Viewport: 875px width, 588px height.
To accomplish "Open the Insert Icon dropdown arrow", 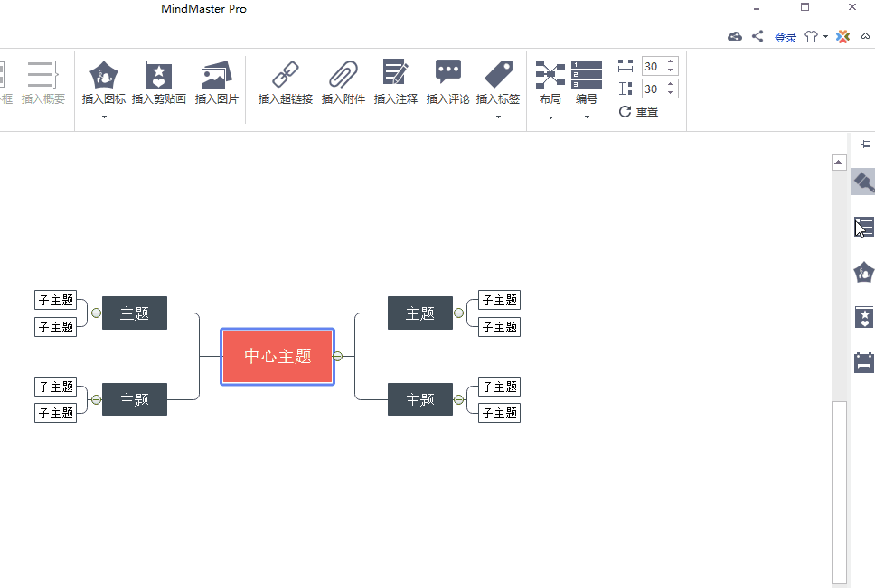I will click(104, 117).
